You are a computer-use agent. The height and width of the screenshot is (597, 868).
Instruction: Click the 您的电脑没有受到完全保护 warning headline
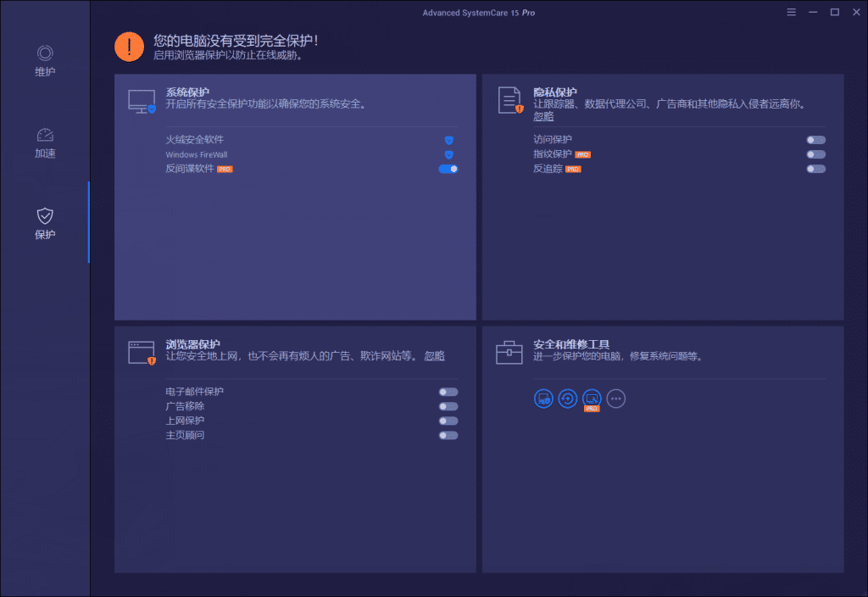(236, 41)
